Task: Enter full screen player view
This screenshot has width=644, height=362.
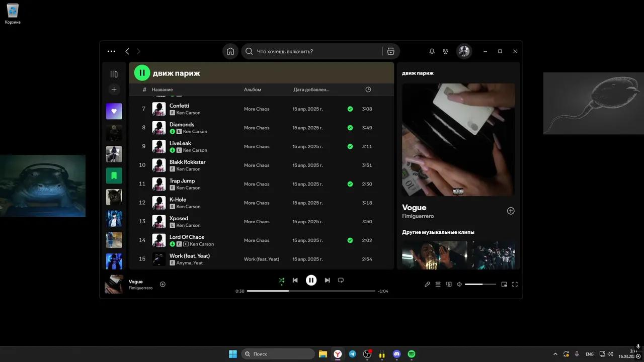Action: pyautogui.click(x=515, y=284)
